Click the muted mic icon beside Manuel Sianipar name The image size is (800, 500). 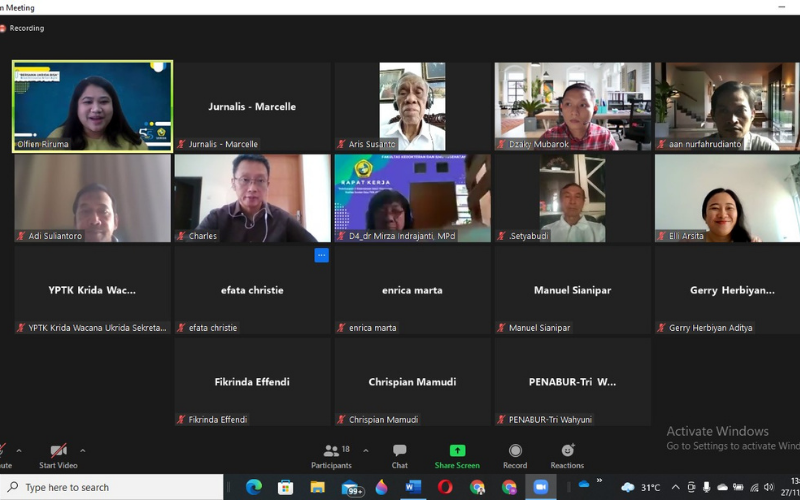pos(502,328)
